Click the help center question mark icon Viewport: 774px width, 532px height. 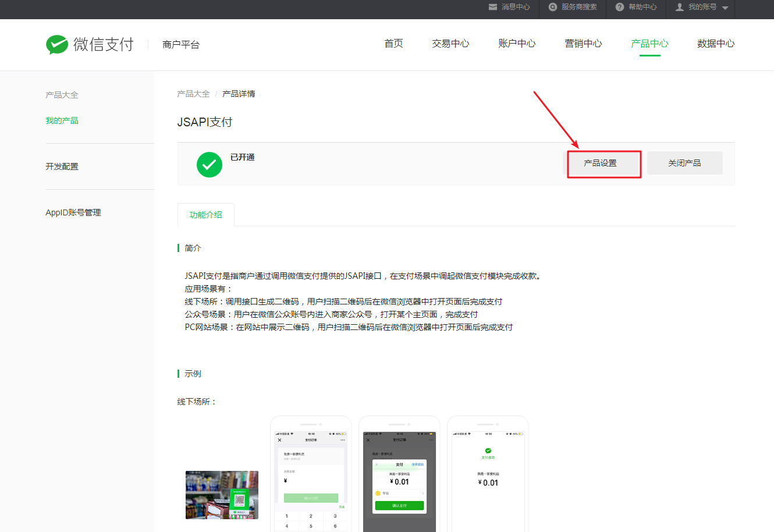pyautogui.click(x=620, y=7)
